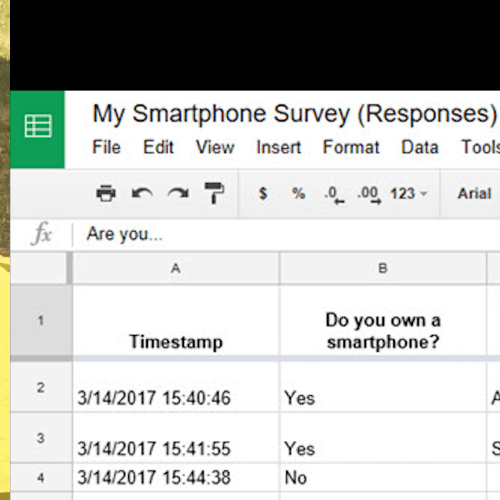Click the spreadsheet title My Smartphone Survey
The height and width of the screenshot is (500, 500).
tap(295, 114)
